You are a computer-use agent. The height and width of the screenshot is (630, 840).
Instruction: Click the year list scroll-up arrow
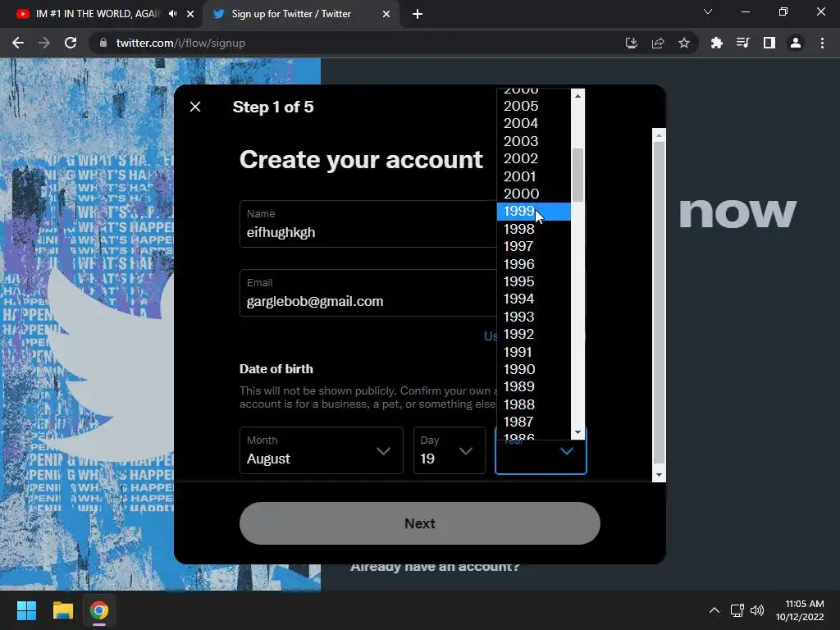[577, 96]
